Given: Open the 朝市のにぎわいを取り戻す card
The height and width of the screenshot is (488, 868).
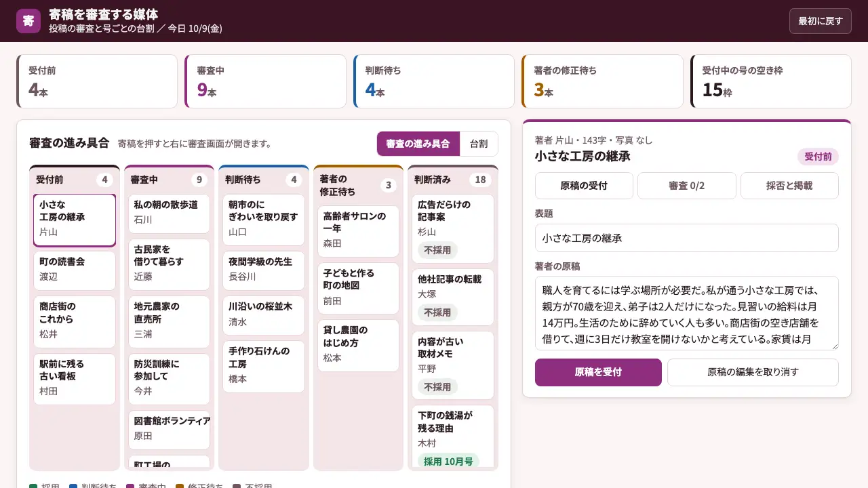Looking at the screenshot, I should [x=264, y=220].
